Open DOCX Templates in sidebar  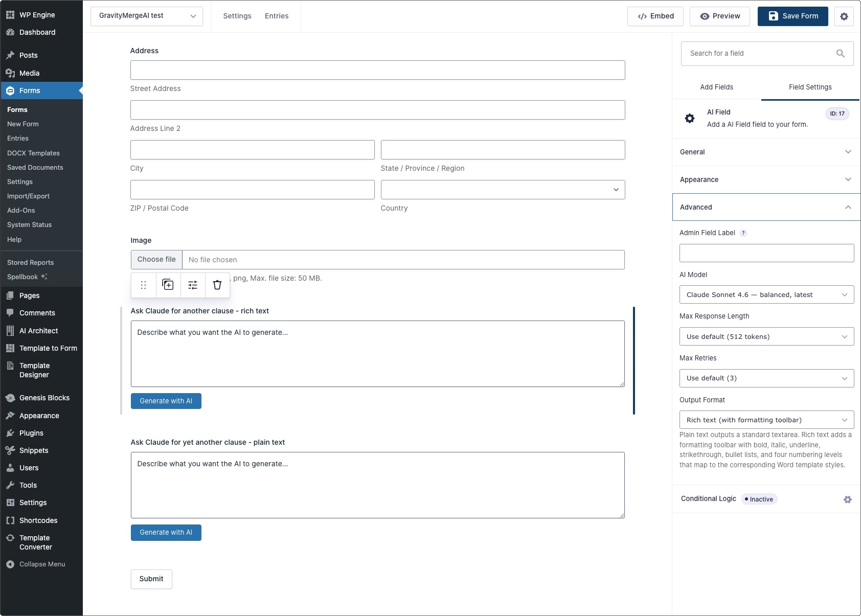click(x=33, y=153)
